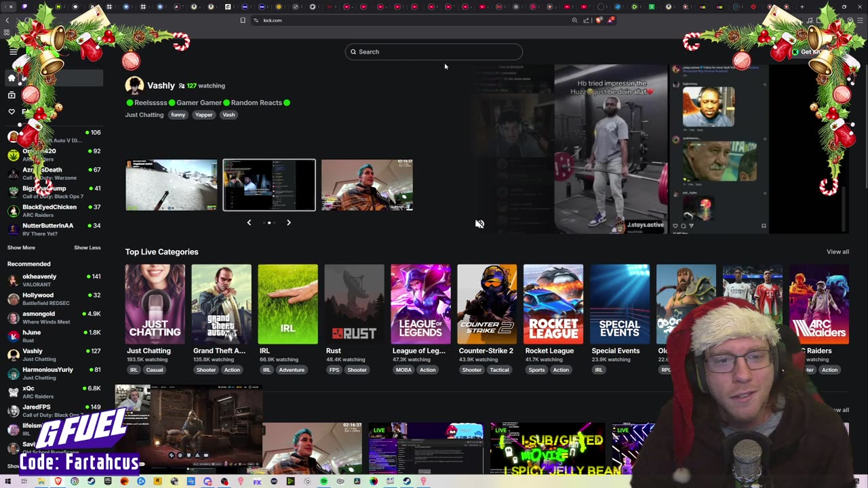Screen dimensions: 868x488
Task: Click the browser back arrow
Action: (7, 20)
